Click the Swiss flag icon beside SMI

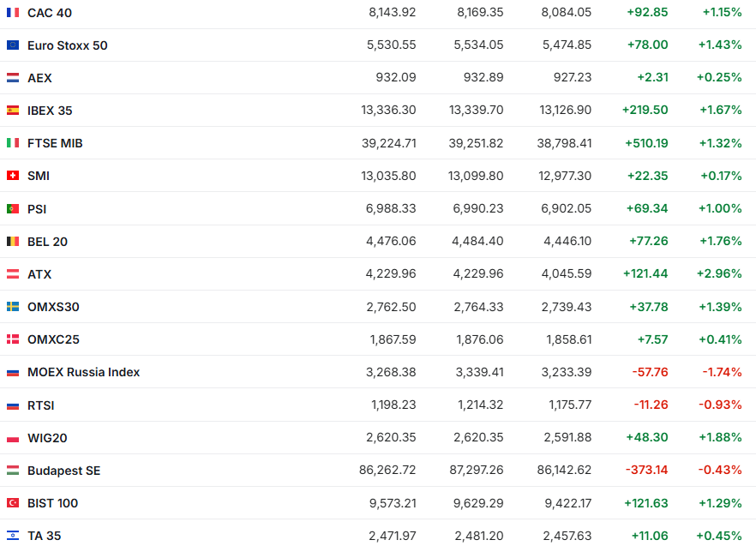13,176
